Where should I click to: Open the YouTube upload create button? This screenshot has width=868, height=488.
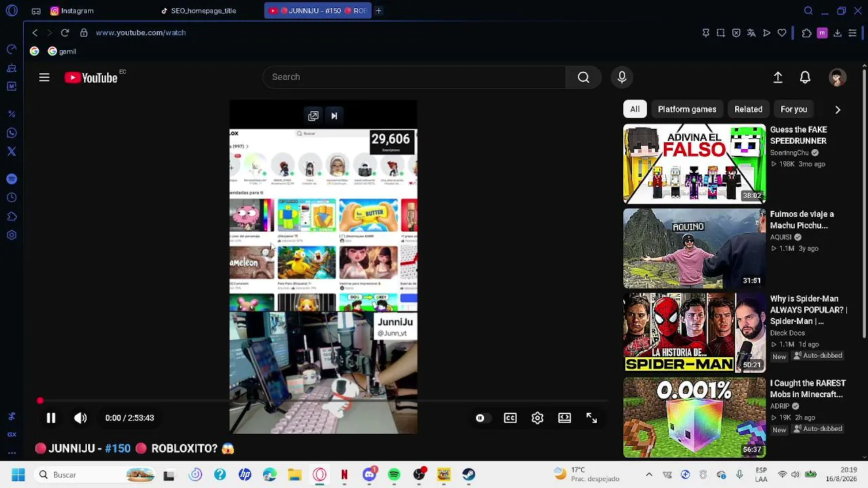click(778, 77)
